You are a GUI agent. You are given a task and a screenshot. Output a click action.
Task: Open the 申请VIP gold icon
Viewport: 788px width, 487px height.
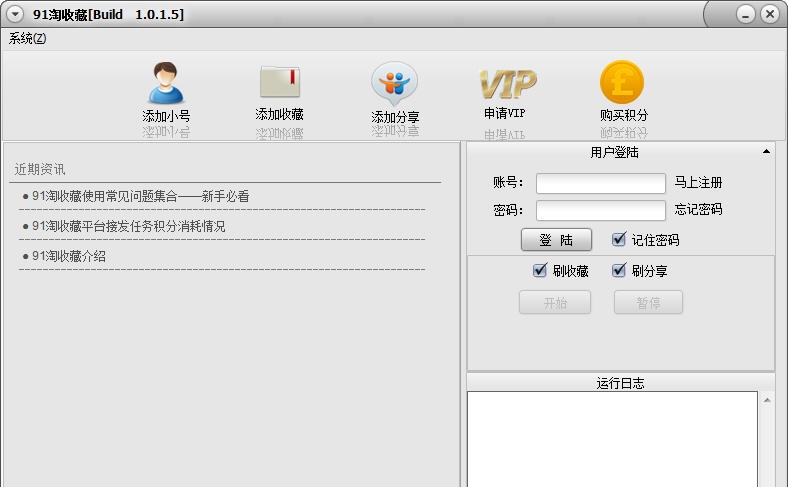(x=508, y=84)
